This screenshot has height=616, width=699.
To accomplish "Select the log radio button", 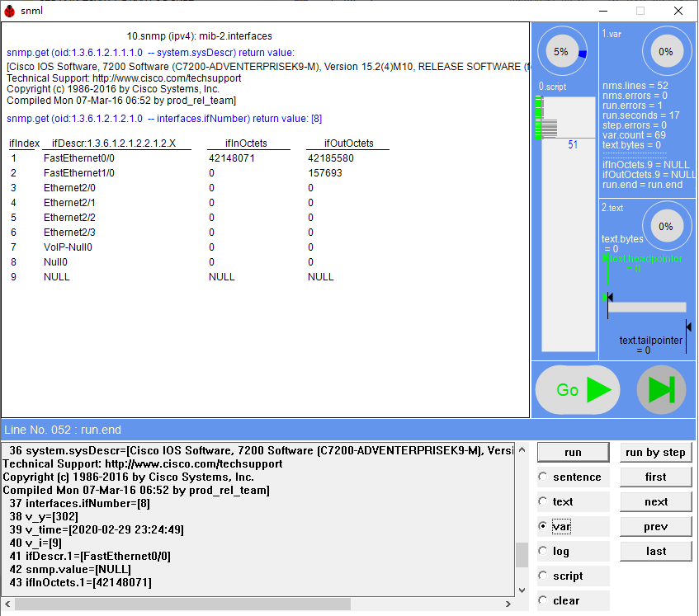I will click(542, 551).
